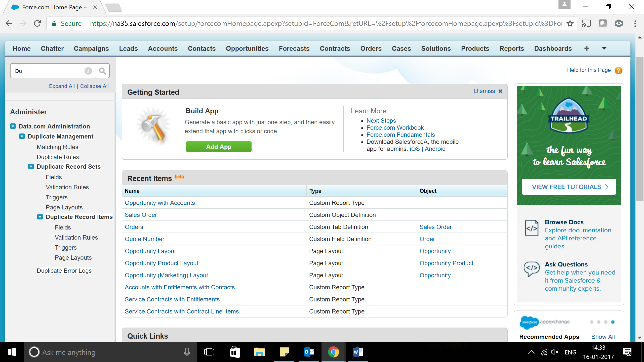Open Windows Start menu
This screenshot has width=644, height=362.
12,352
